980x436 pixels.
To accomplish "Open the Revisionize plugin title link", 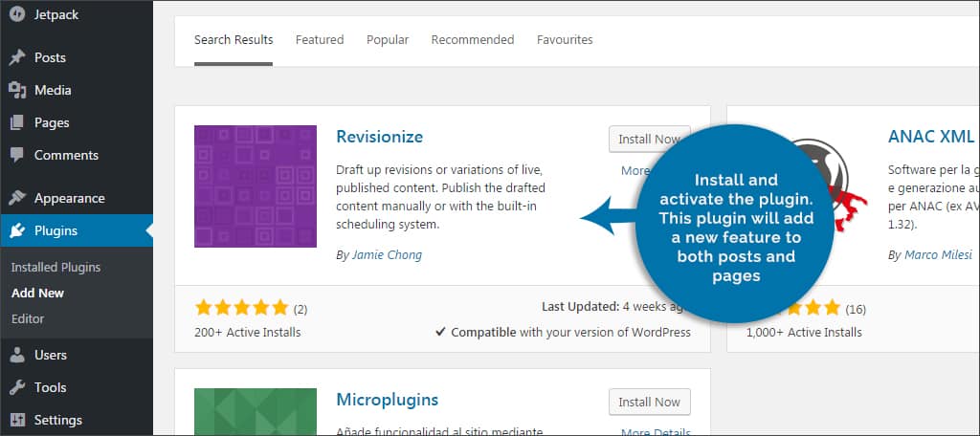I will (379, 137).
